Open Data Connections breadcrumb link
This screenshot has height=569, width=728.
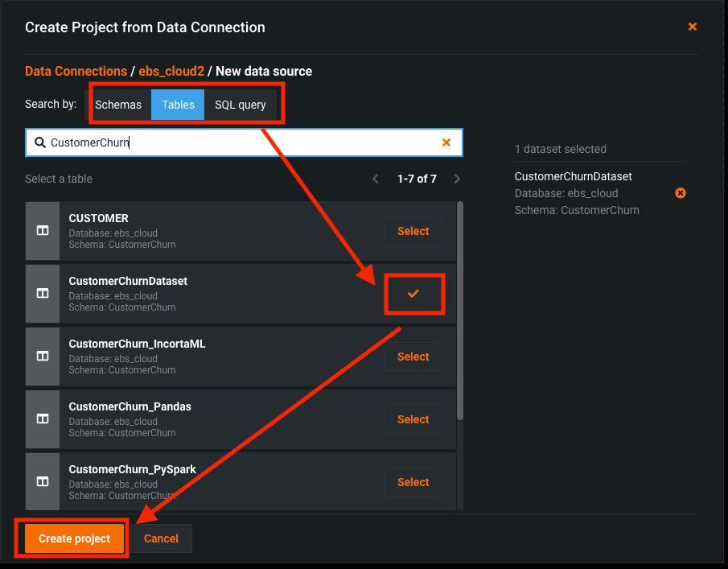[76, 72]
